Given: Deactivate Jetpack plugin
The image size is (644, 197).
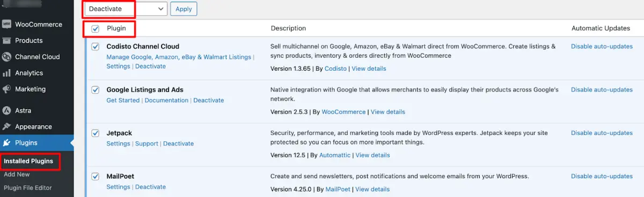Looking at the screenshot, I should pos(178,143).
